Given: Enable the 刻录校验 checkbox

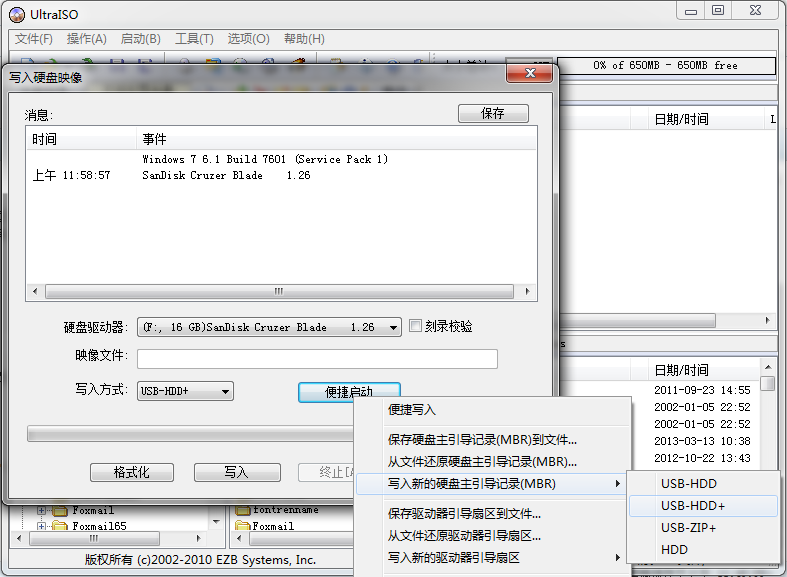Looking at the screenshot, I should point(415,326).
